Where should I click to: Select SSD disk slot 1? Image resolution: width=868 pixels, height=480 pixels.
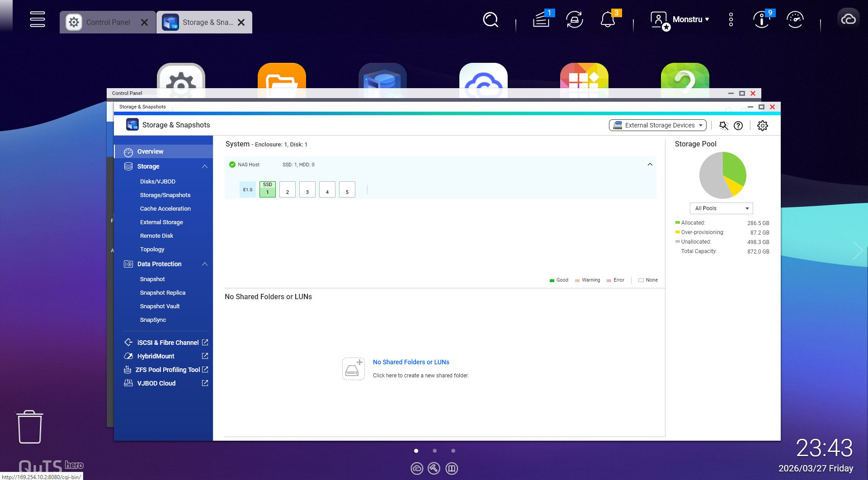point(267,189)
